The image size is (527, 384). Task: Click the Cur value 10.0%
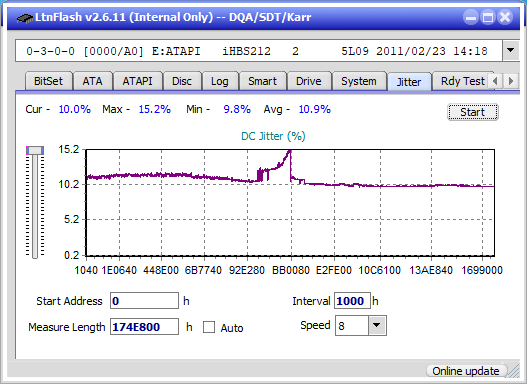pyautogui.click(x=75, y=109)
